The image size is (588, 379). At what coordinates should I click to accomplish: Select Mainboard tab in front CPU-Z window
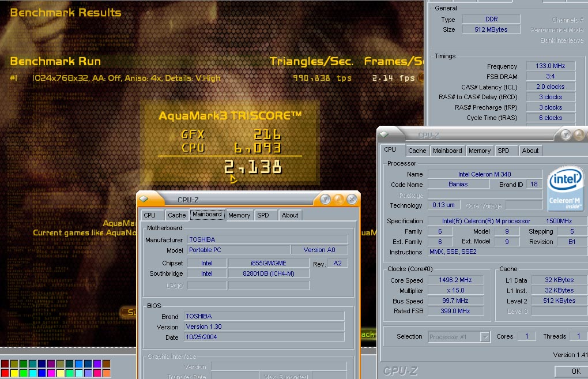click(x=207, y=215)
